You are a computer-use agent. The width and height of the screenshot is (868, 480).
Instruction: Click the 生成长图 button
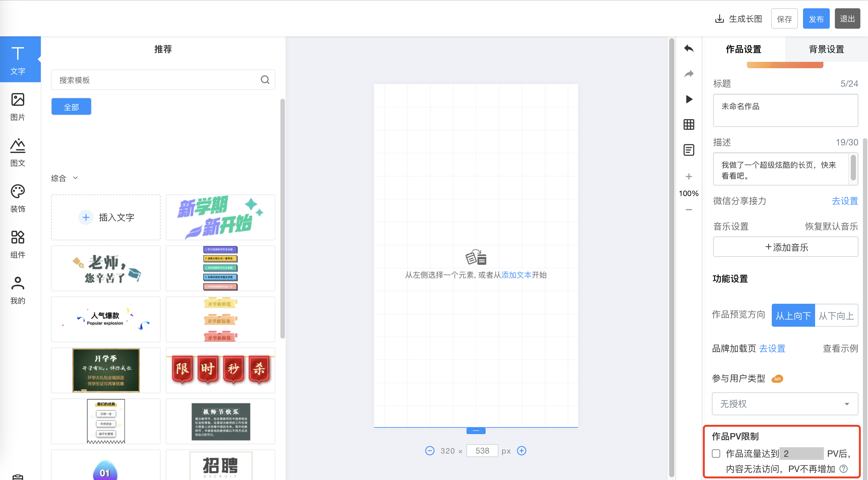tap(738, 18)
